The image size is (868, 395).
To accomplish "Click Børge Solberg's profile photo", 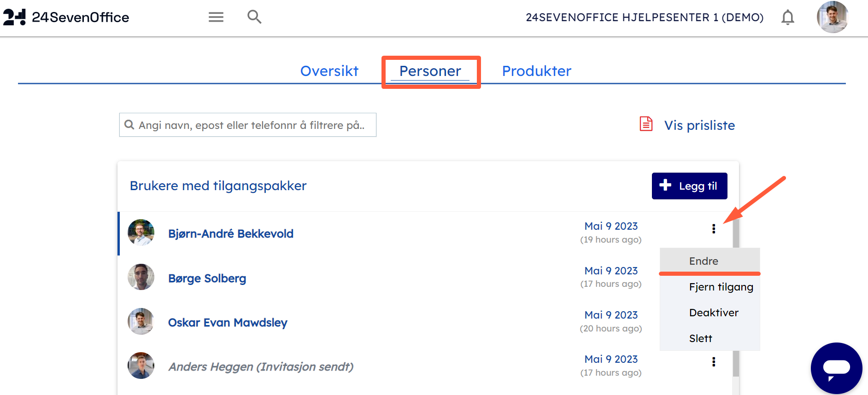I will click(141, 277).
